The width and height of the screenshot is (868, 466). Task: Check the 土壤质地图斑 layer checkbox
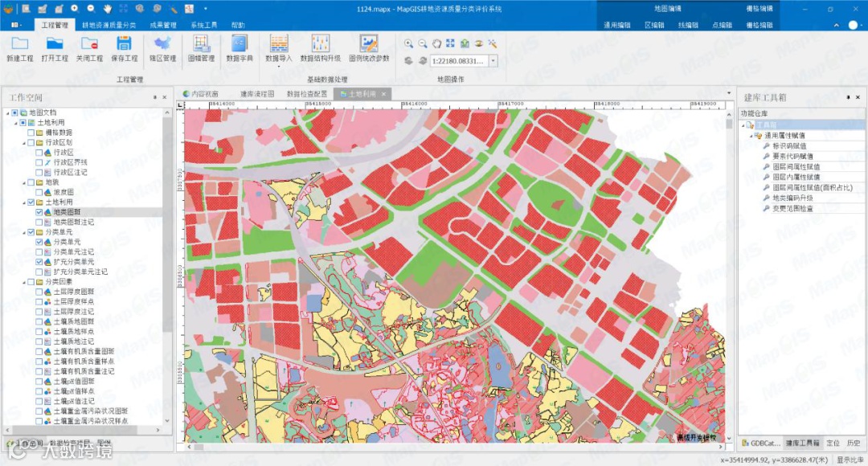pyautogui.click(x=39, y=321)
